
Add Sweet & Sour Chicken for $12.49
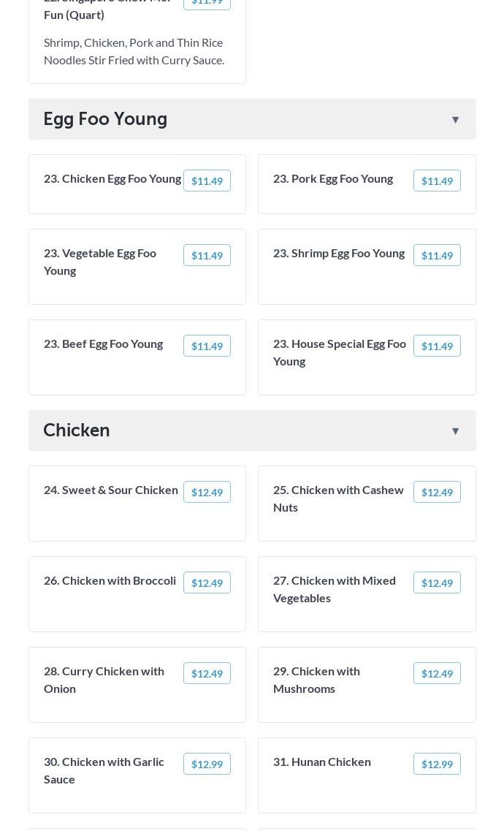[207, 493]
